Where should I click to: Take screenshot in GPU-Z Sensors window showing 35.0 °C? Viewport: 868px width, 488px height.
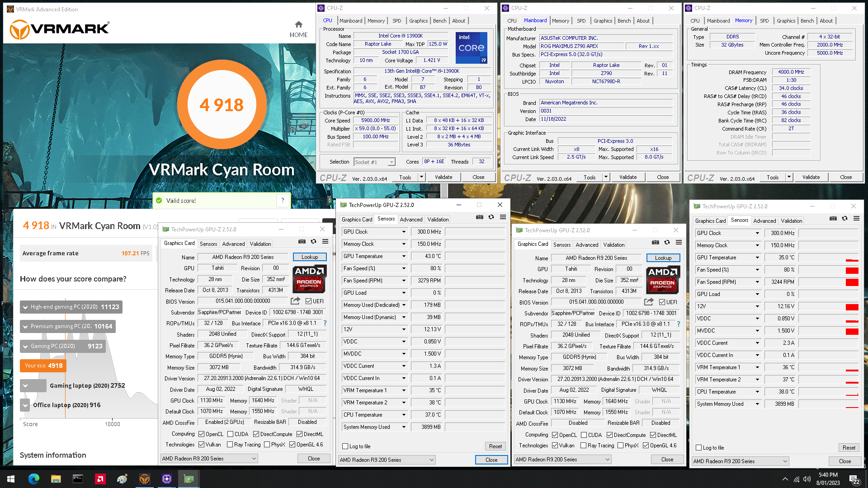tap(833, 218)
